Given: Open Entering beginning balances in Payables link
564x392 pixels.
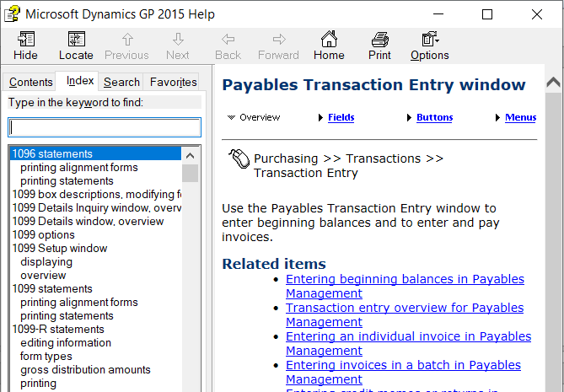Looking at the screenshot, I should (x=405, y=287).
